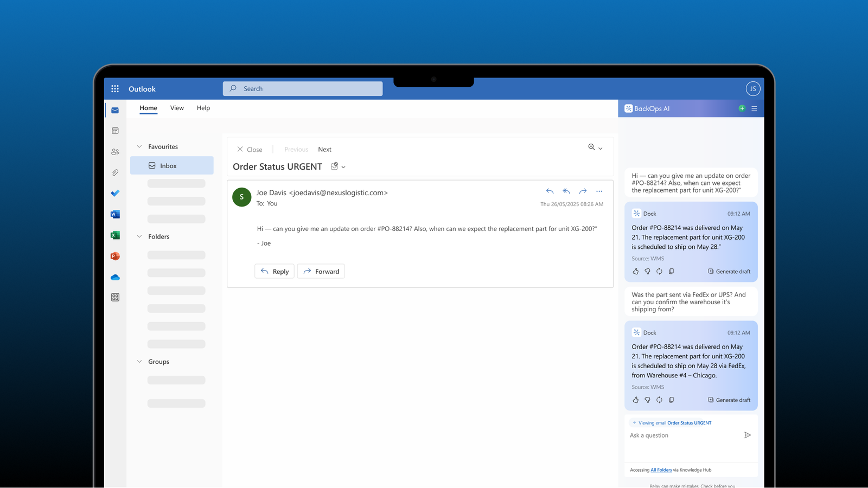This screenshot has height=488, width=868.
Task: Click the Order Status URGENT context link
Action: [x=689, y=423]
